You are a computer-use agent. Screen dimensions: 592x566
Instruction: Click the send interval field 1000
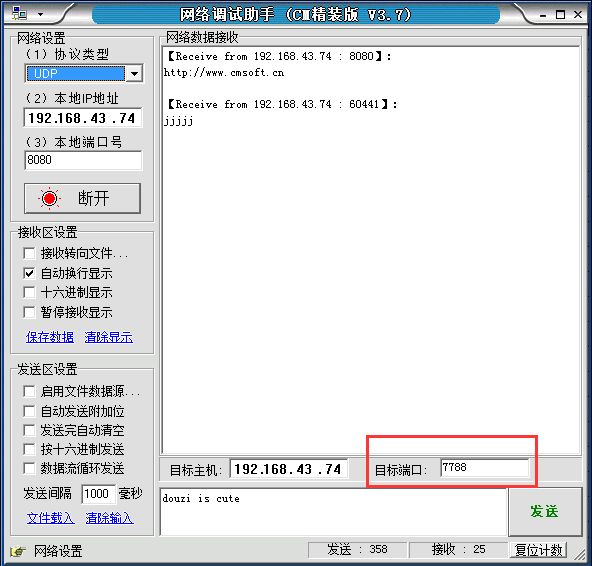click(98, 494)
